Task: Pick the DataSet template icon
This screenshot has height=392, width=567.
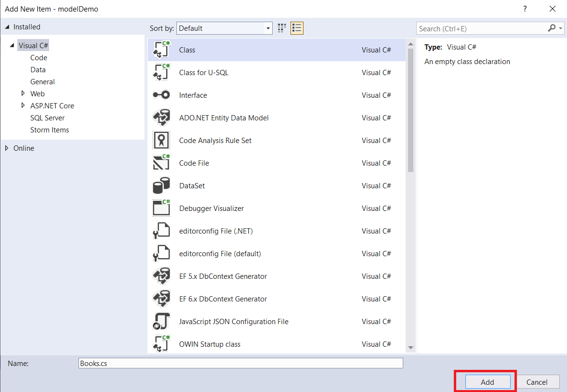Action: point(161,186)
